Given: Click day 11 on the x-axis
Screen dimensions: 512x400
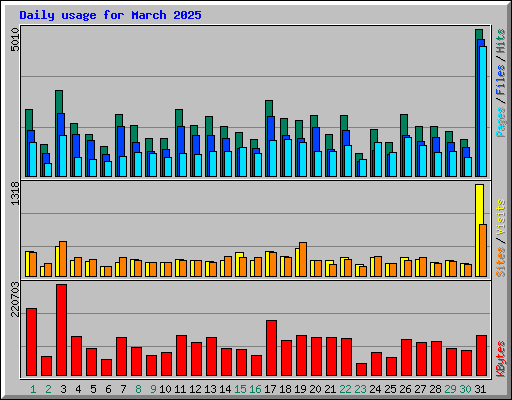Looking at the screenshot, I should (x=180, y=389).
